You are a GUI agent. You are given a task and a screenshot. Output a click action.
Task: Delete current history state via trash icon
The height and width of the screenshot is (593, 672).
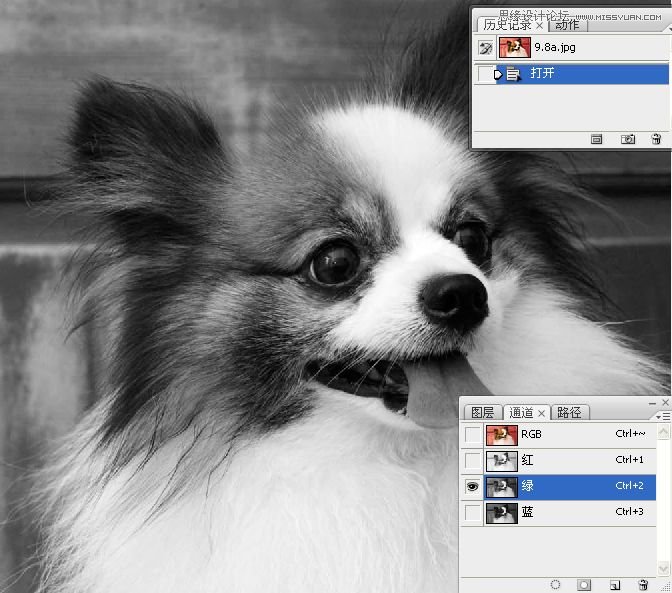click(656, 139)
